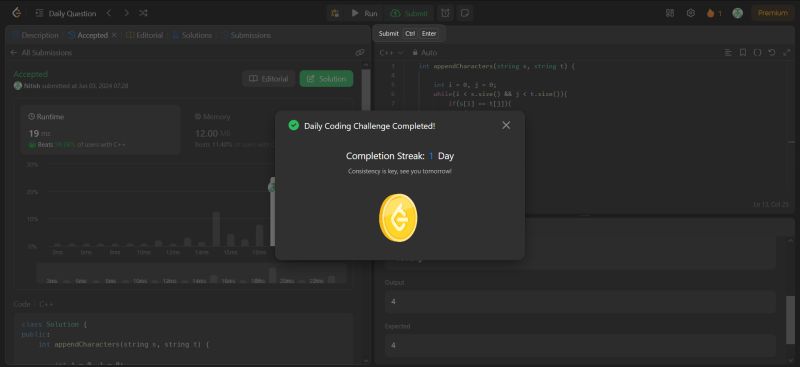Close the Daily Coding Challenge dialog
This screenshot has height=367, width=800.
pos(506,125)
